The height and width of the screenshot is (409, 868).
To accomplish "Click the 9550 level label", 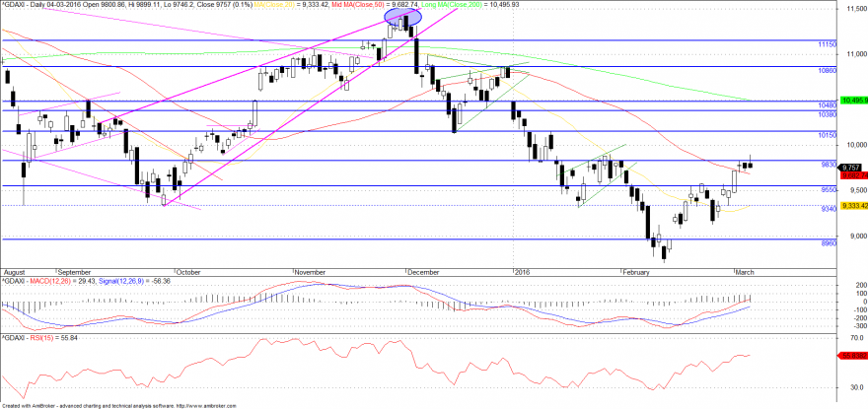I will point(829,190).
